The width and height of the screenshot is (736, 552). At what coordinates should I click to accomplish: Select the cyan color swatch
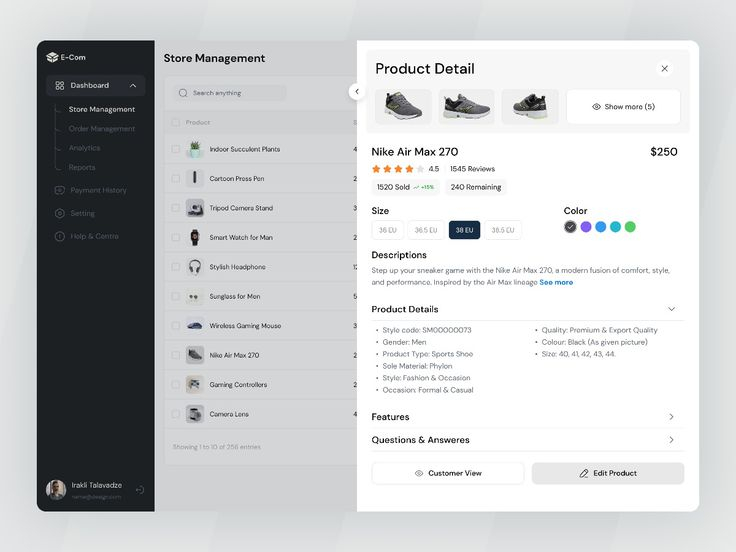point(615,227)
